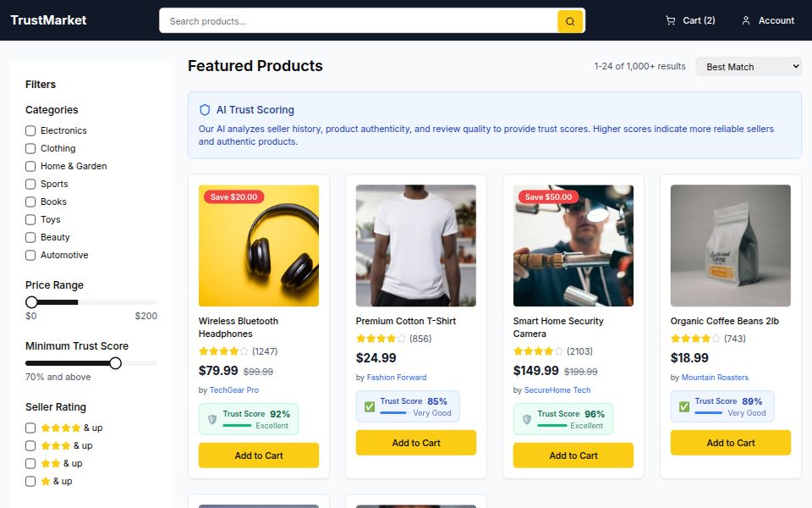
Task: Click the yellow search magnifier icon
Action: (570, 20)
